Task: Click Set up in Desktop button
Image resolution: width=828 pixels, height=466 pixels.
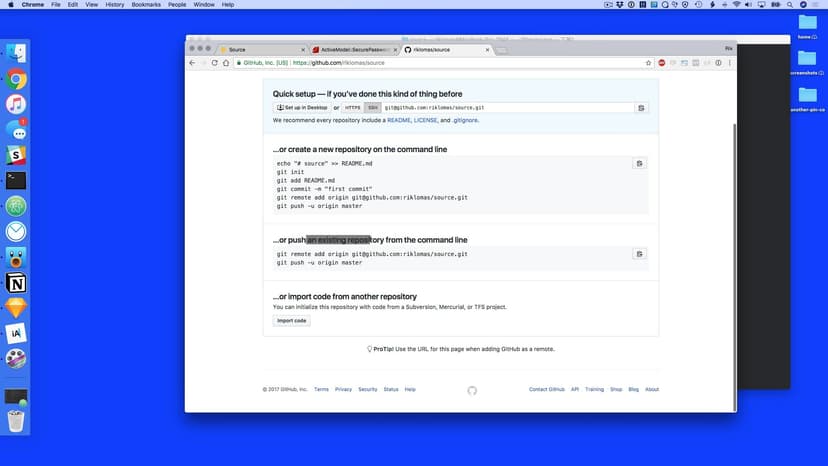Action: tap(302, 107)
